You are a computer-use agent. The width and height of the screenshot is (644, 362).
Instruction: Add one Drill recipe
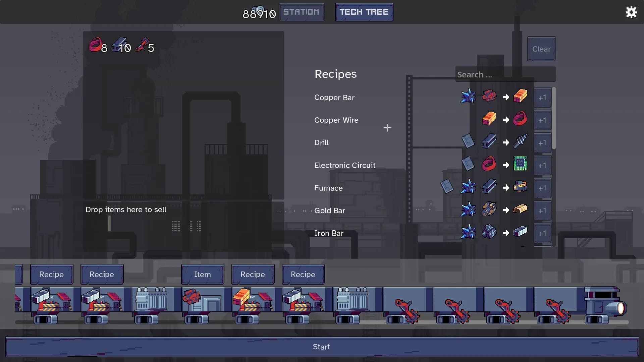[542, 143]
